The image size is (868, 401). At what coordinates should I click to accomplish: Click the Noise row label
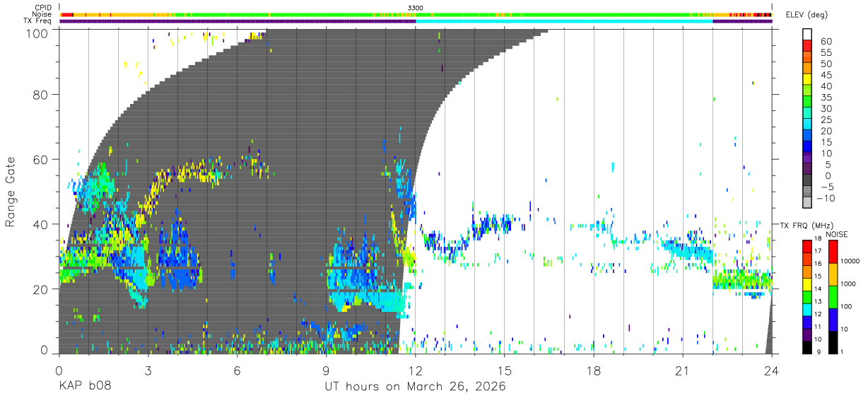point(42,14)
